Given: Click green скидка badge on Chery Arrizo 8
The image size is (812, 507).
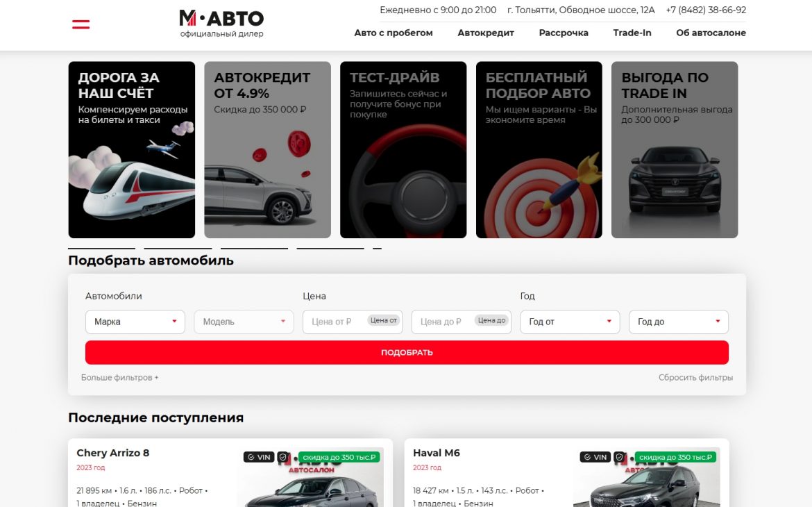Looking at the screenshot, I should coord(339,457).
